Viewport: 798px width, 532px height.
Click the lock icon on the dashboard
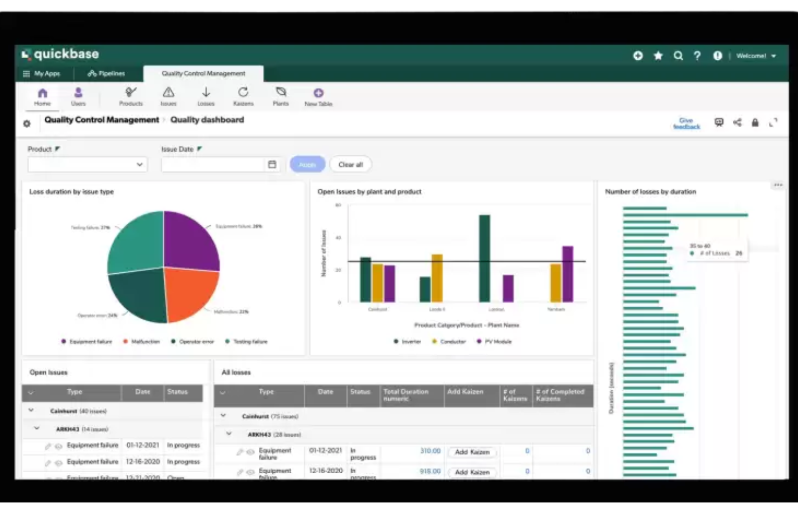(x=755, y=123)
